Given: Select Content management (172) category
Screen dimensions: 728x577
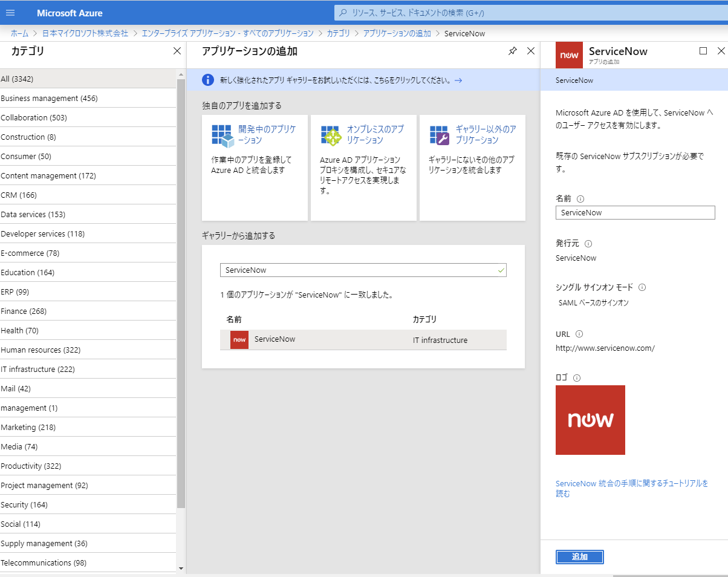Looking at the screenshot, I should (x=88, y=175).
